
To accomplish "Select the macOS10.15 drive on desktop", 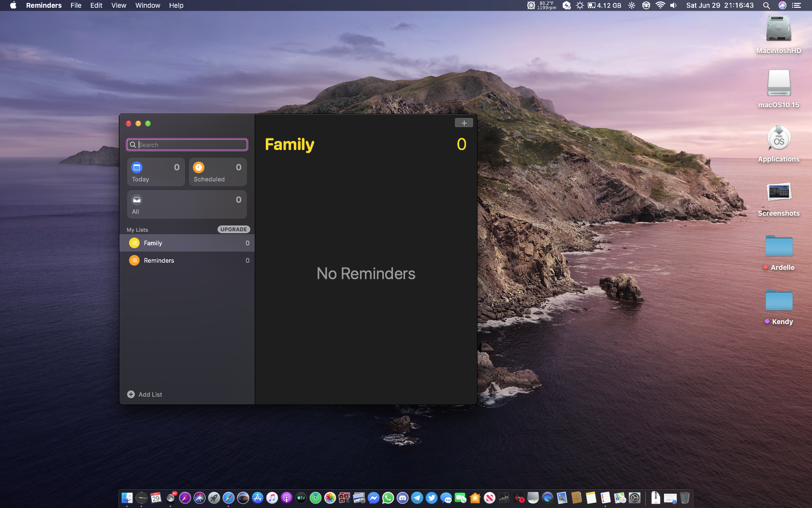I will 779,89.
